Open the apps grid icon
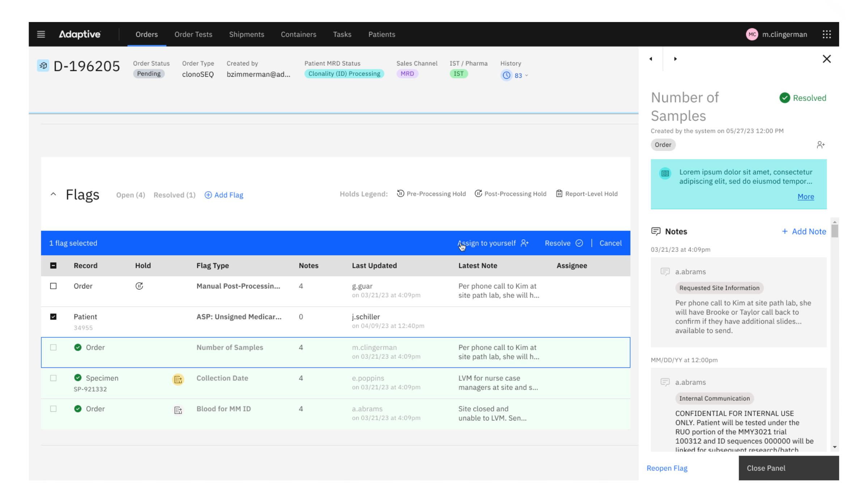The height and width of the screenshot is (488, 868). coord(827,34)
